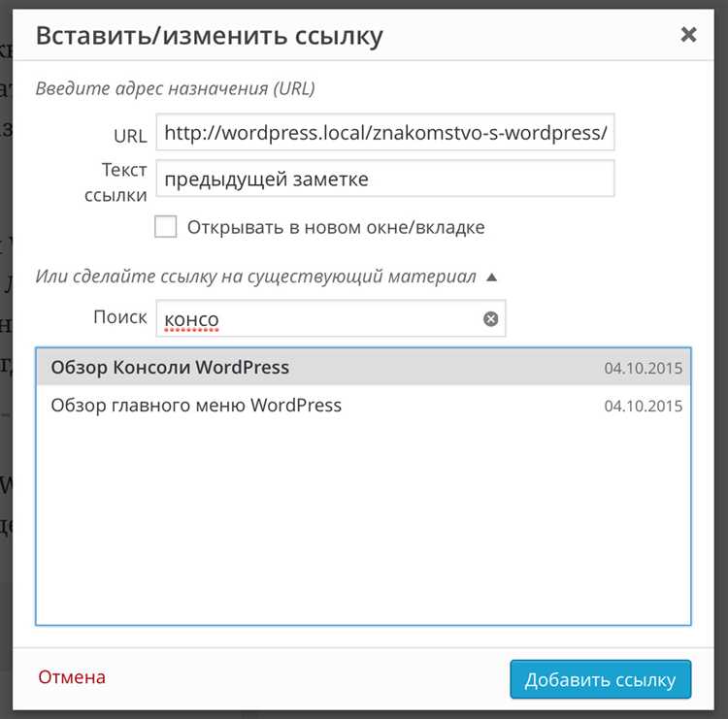
Task: Click the date beside 'Обзор главного меню WordPress'
Action: (643, 407)
